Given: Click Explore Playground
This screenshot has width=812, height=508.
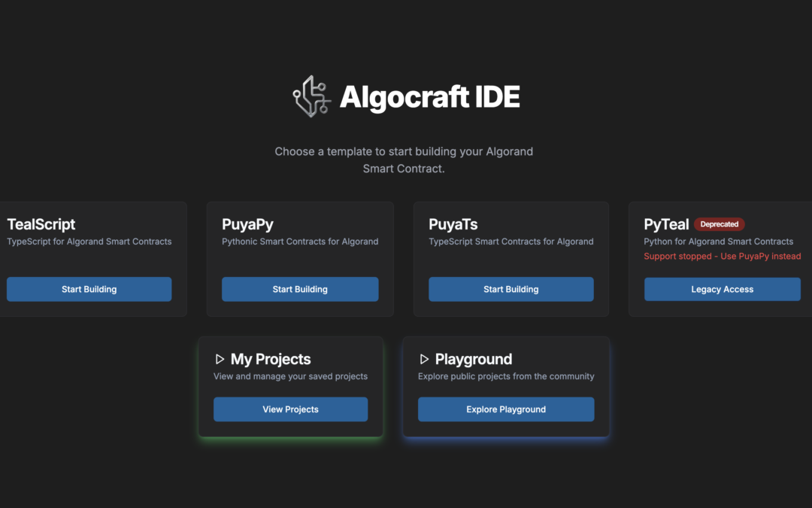Looking at the screenshot, I should coord(505,409).
